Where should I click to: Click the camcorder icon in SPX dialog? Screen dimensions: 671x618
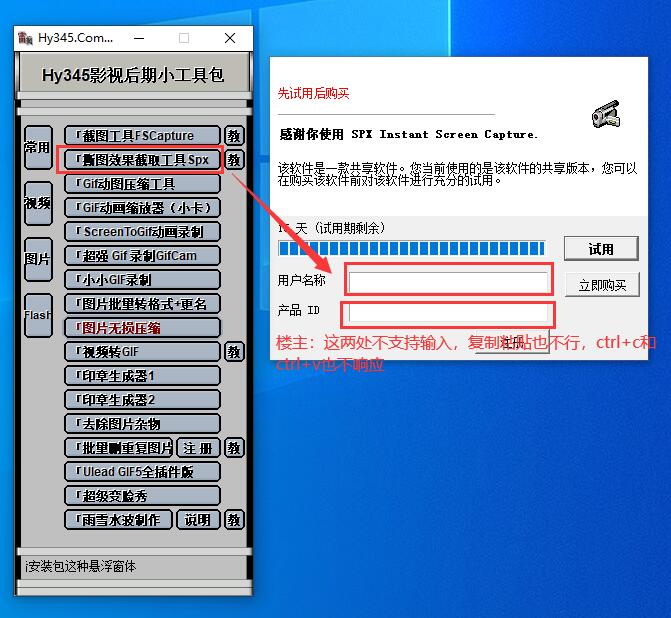click(606, 114)
